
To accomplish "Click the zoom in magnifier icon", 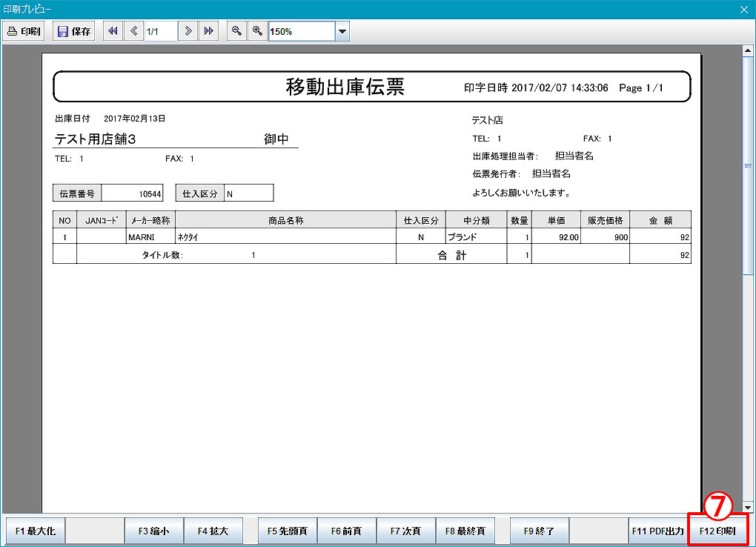I will (257, 31).
